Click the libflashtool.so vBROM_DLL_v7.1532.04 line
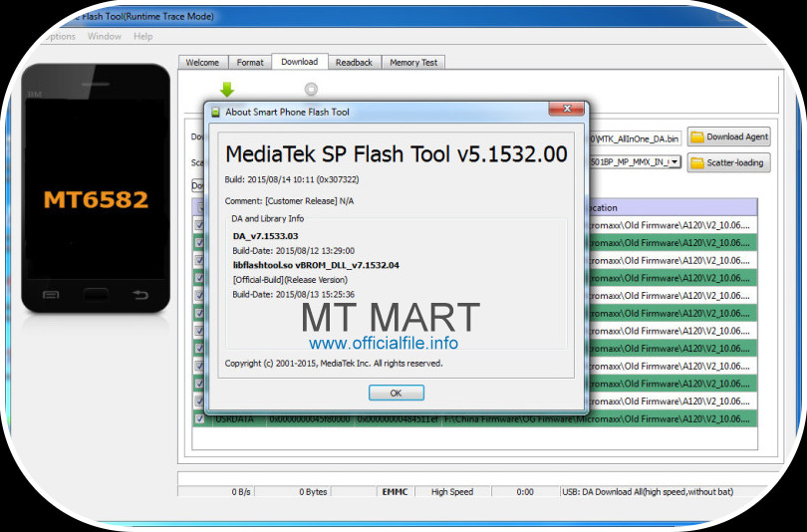This screenshot has width=807, height=532. point(316,265)
